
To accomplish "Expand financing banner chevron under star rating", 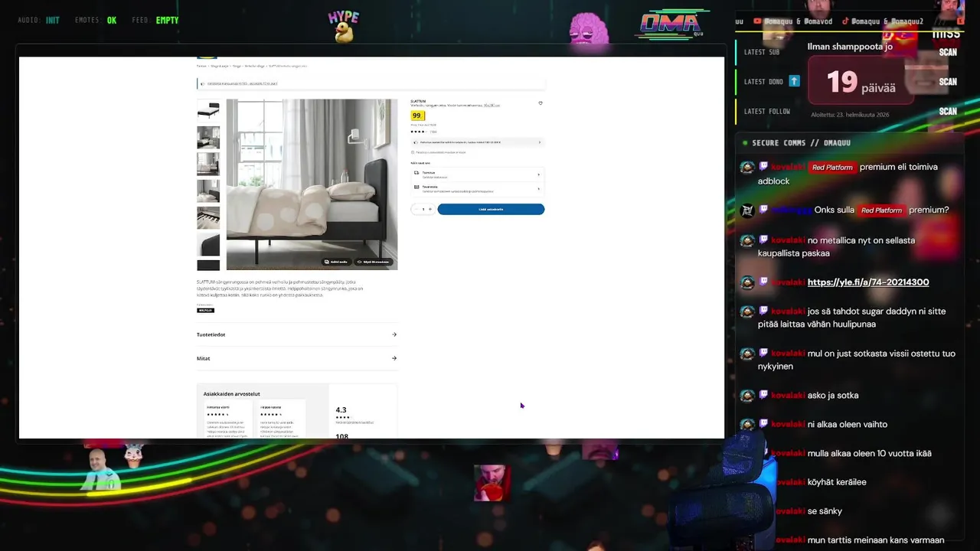I will [x=539, y=142].
